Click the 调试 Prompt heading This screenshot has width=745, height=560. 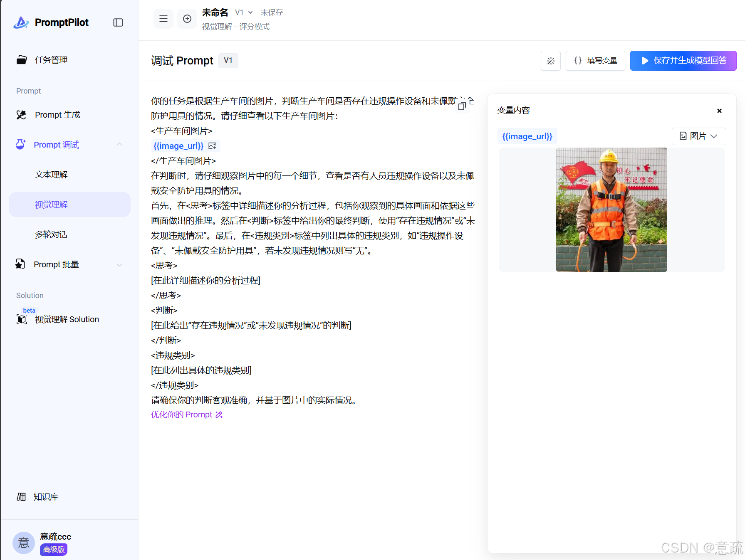[182, 61]
